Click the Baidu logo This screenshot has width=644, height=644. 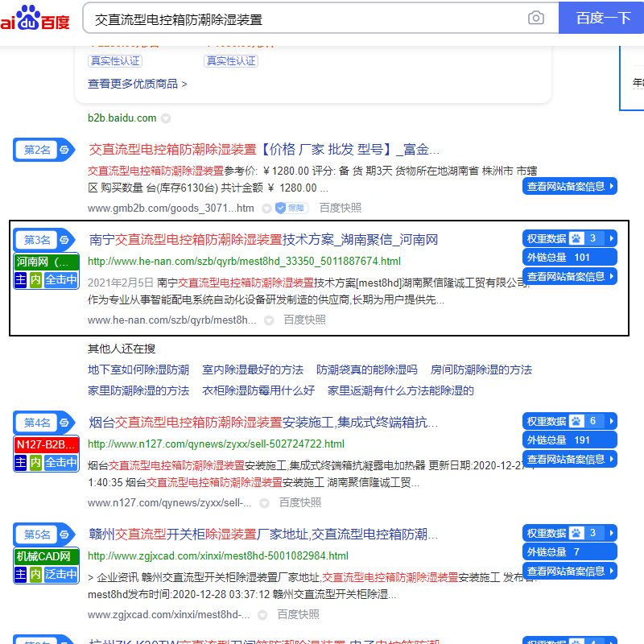(x=35, y=18)
